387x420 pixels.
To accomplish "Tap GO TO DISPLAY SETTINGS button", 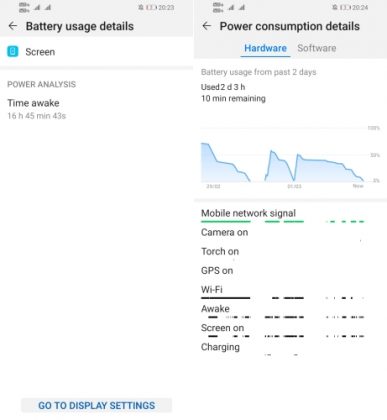I will pos(97,405).
